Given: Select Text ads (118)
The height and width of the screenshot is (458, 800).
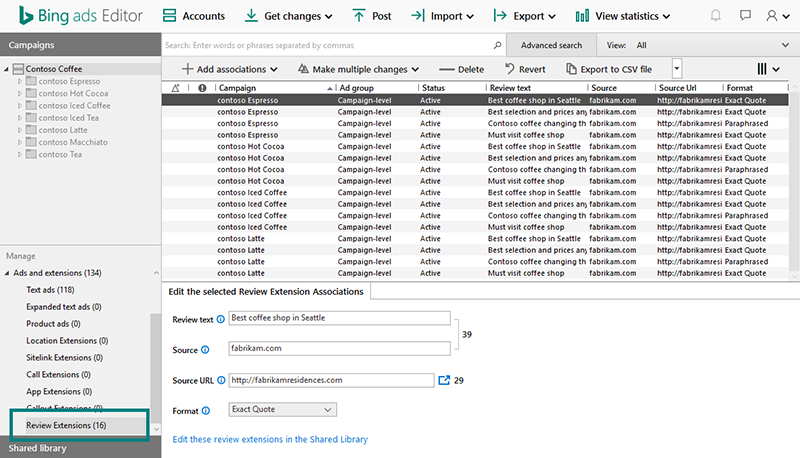Looking at the screenshot, I should click(x=50, y=290).
